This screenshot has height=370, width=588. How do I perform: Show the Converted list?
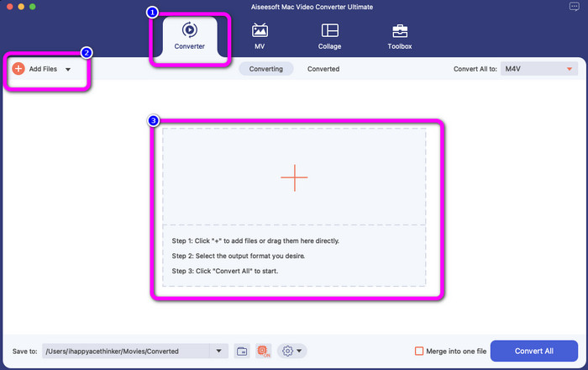point(323,69)
